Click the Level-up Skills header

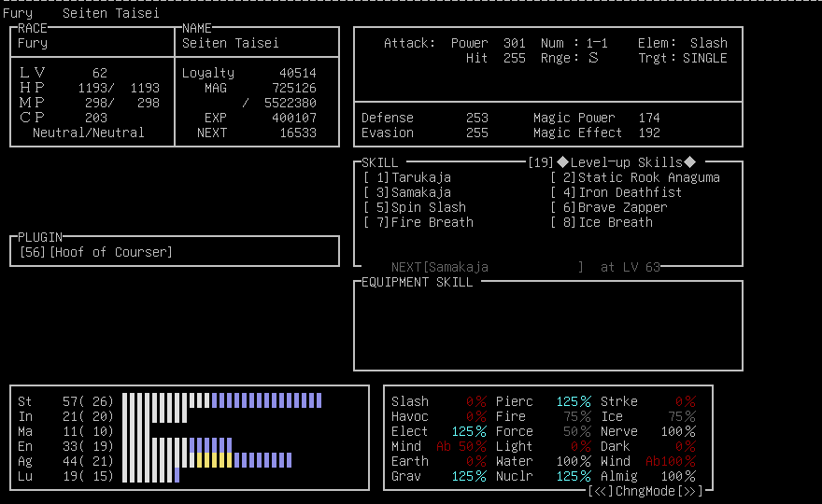click(x=627, y=162)
